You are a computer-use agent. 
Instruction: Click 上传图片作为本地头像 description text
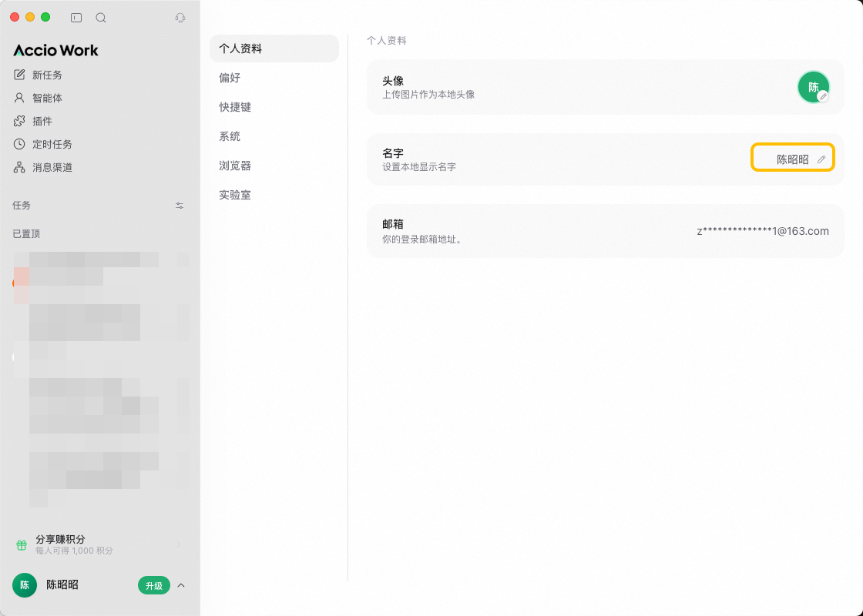coord(428,95)
